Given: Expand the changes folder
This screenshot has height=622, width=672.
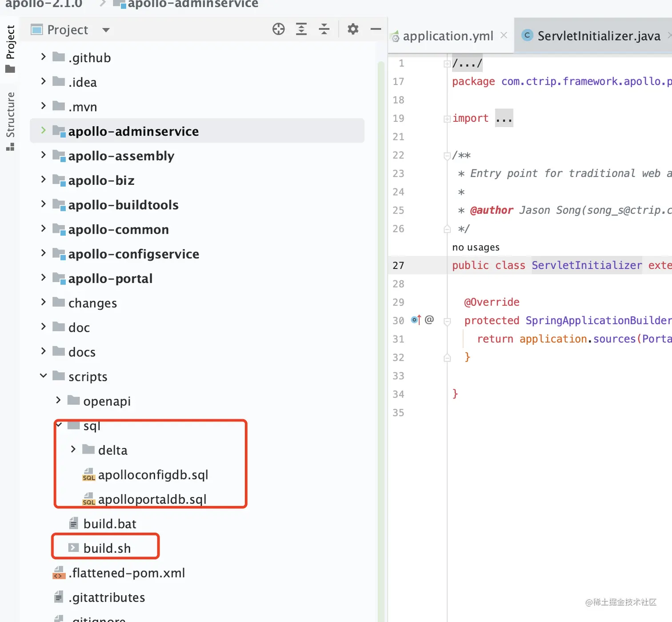Looking at the screenshot, I should [x=43, y=302].
